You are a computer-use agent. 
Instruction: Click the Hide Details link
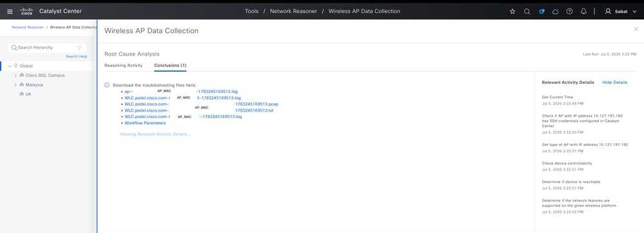(x=615, y=82)
